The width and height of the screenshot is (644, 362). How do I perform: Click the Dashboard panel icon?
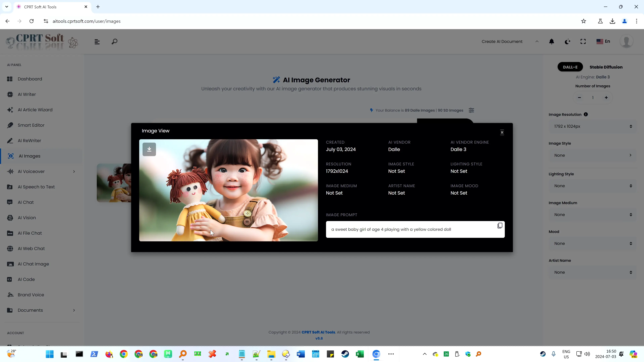point(10,79)
